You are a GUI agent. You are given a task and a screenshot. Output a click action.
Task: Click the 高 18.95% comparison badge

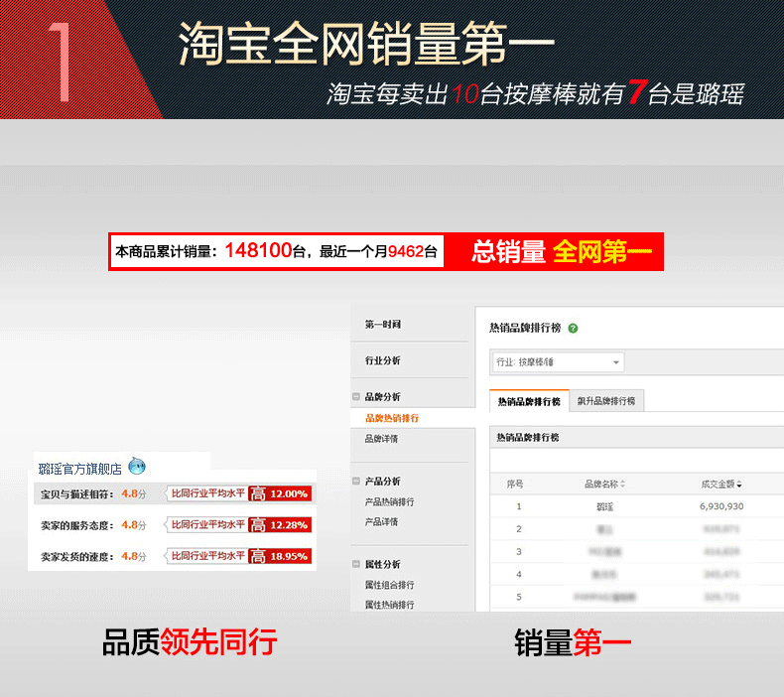tap(280, 556)
